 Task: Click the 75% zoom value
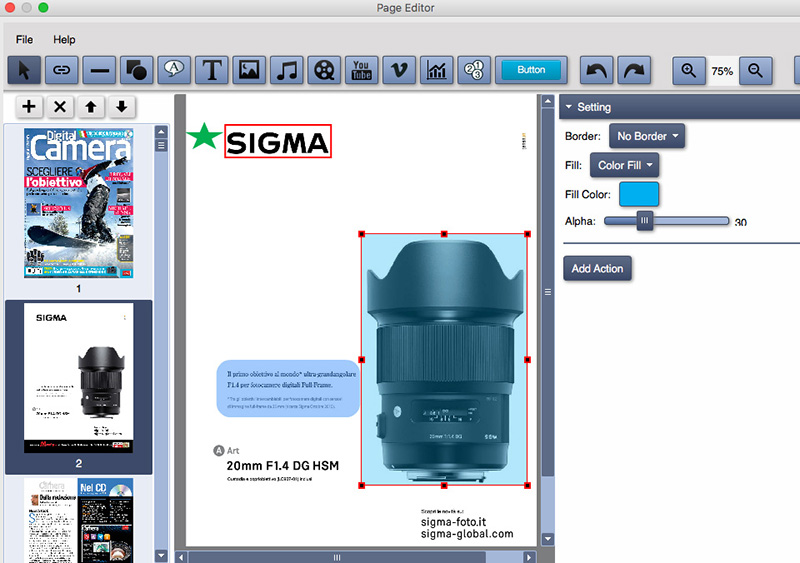pos(722,71)
